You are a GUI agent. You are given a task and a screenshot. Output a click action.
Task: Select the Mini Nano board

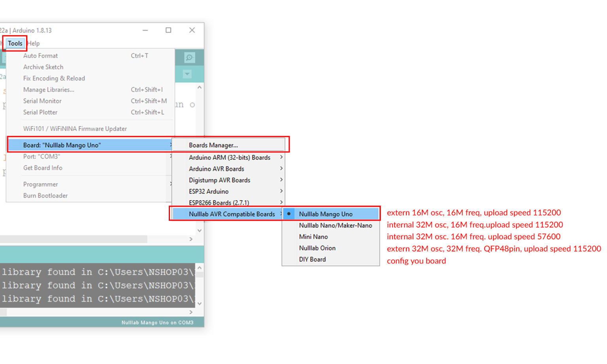pos(313,237)
